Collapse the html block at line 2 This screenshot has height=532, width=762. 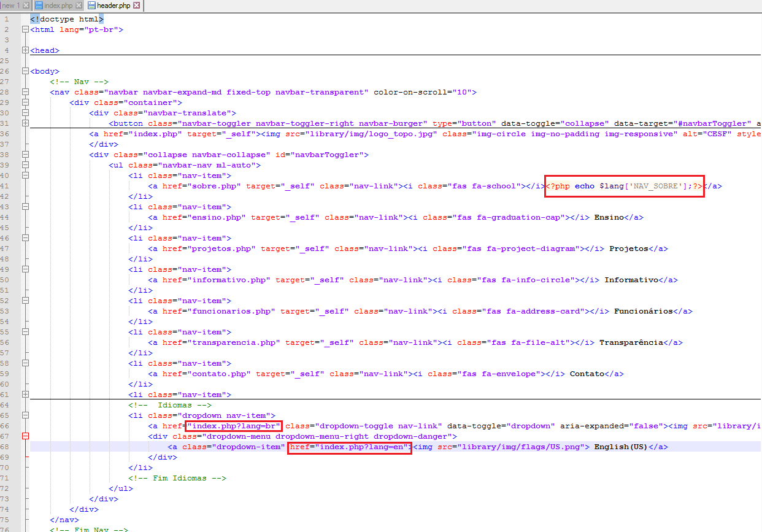click(x=25, y=29)
